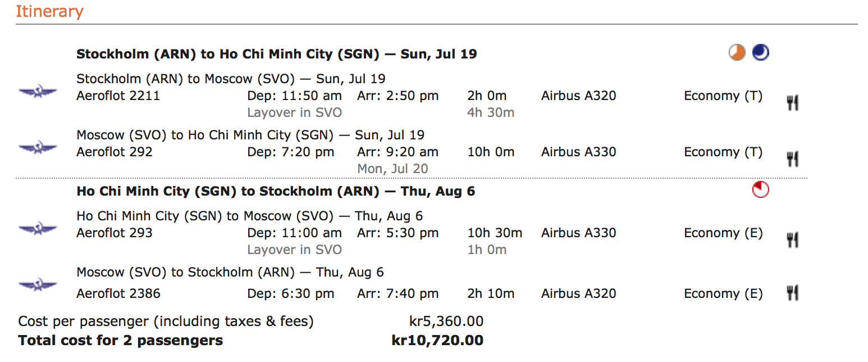868x362 pixels.
Task: Select the Itinerary heading
Action: pos(49,12)
